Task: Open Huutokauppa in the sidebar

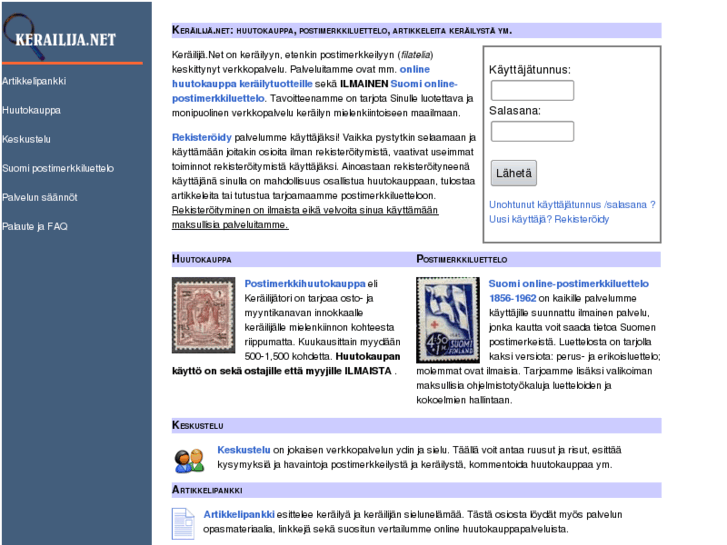Action: (x=31, y=110)
